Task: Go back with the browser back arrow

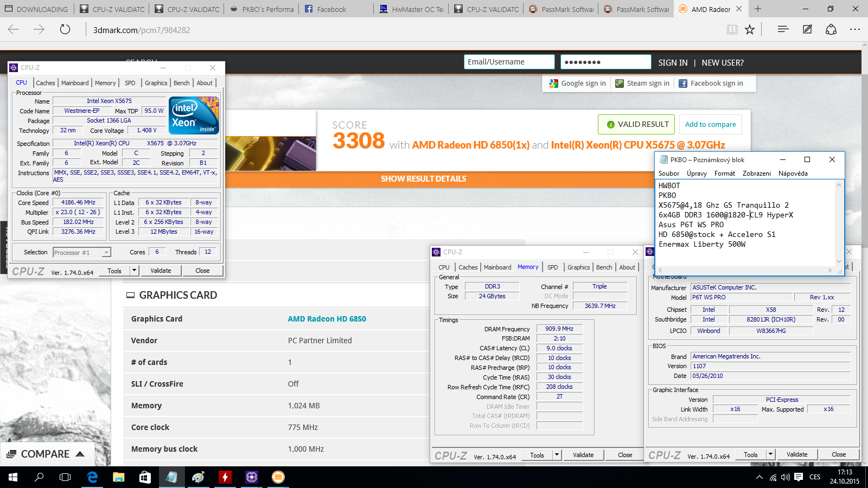Action: click(x=13, y=29)
